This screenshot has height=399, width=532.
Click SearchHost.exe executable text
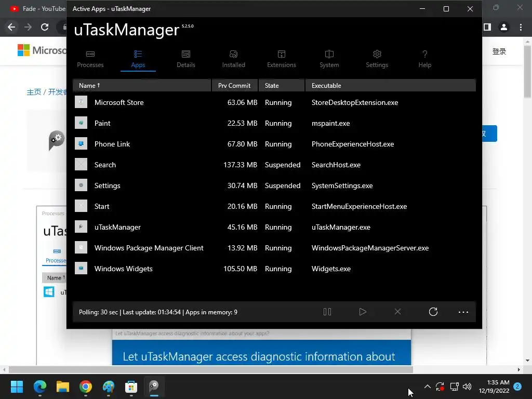point(336,165)
